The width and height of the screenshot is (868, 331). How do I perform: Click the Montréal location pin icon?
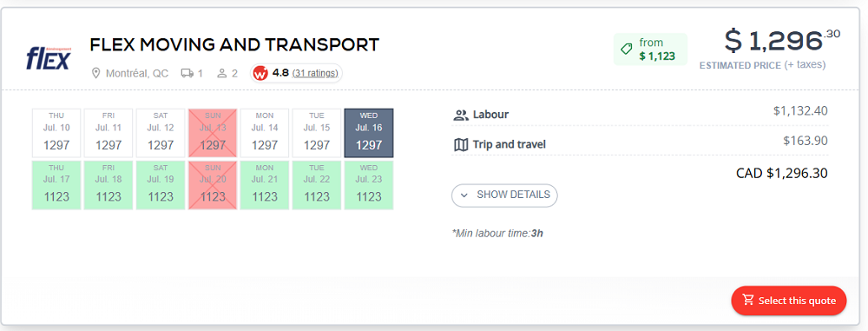96,73
